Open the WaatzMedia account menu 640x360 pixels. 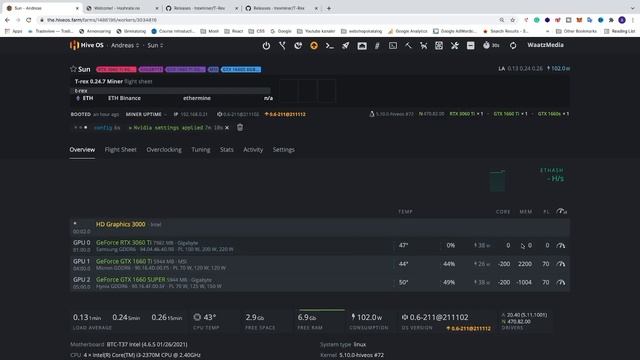point(545,45)
